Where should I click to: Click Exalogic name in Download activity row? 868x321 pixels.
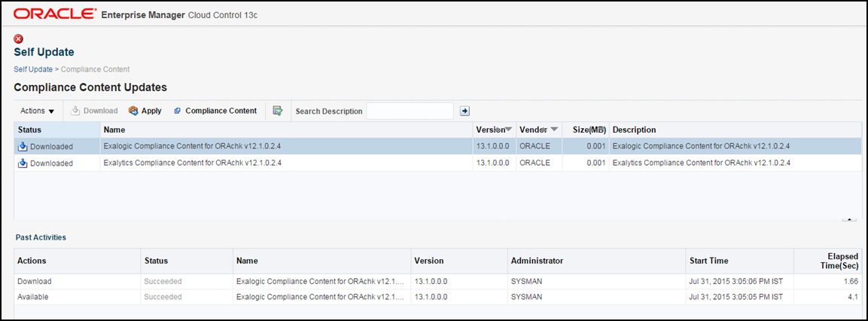pyautogui.click(x=321, y=281)
